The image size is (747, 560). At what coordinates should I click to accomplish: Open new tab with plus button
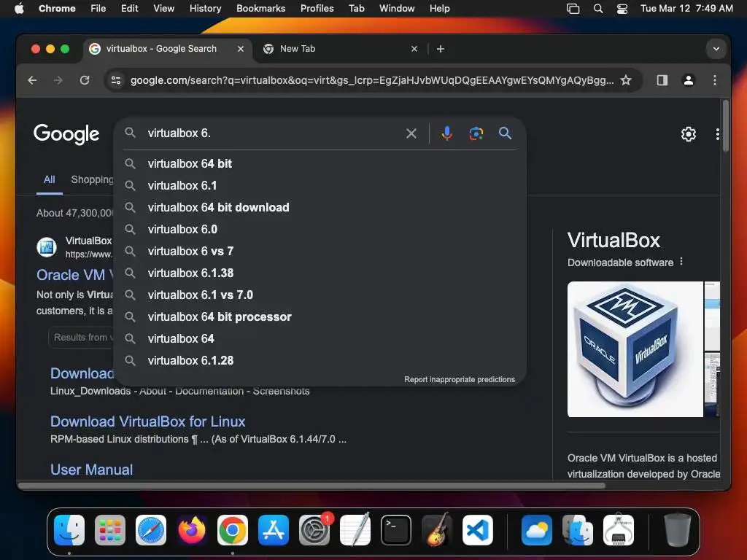tap(441, 49)
